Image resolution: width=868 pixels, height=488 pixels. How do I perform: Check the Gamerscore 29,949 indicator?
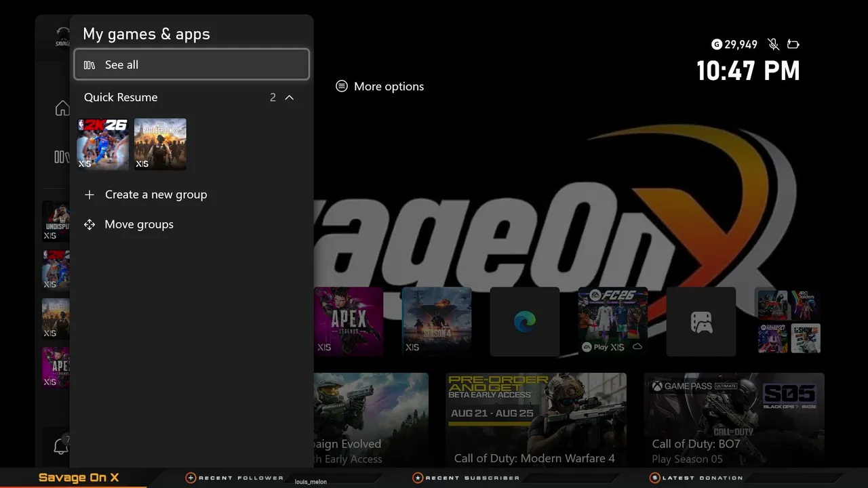pos(734,45)
